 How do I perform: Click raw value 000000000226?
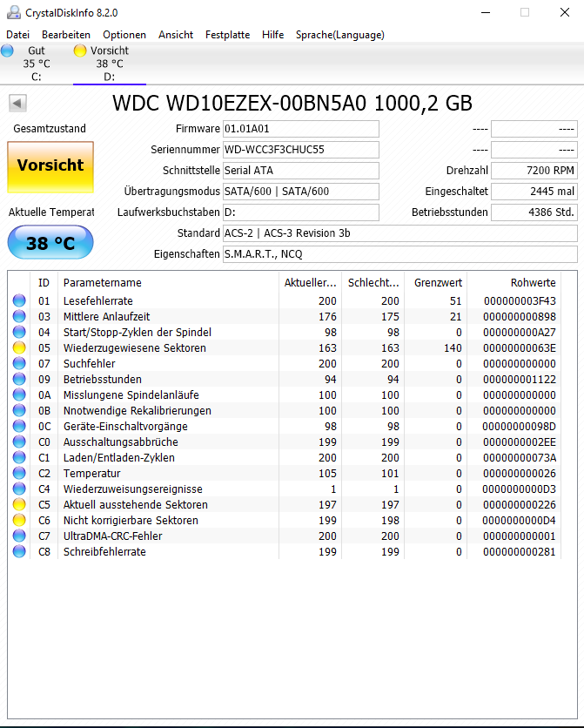(x=519, y=505)
